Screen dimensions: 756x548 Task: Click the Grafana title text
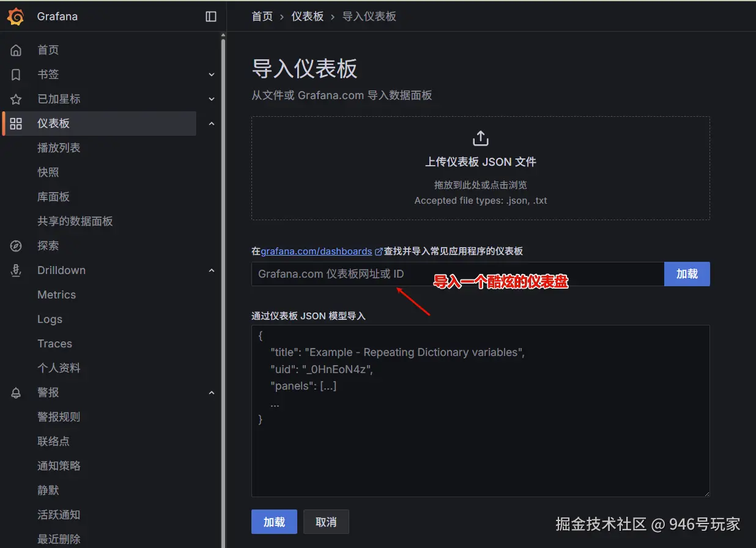57,17
